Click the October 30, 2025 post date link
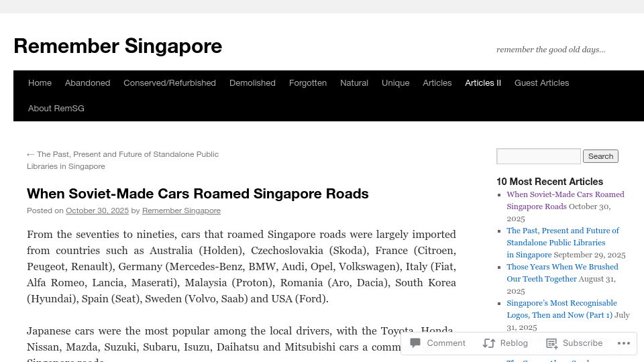 (x=97, y=210)
